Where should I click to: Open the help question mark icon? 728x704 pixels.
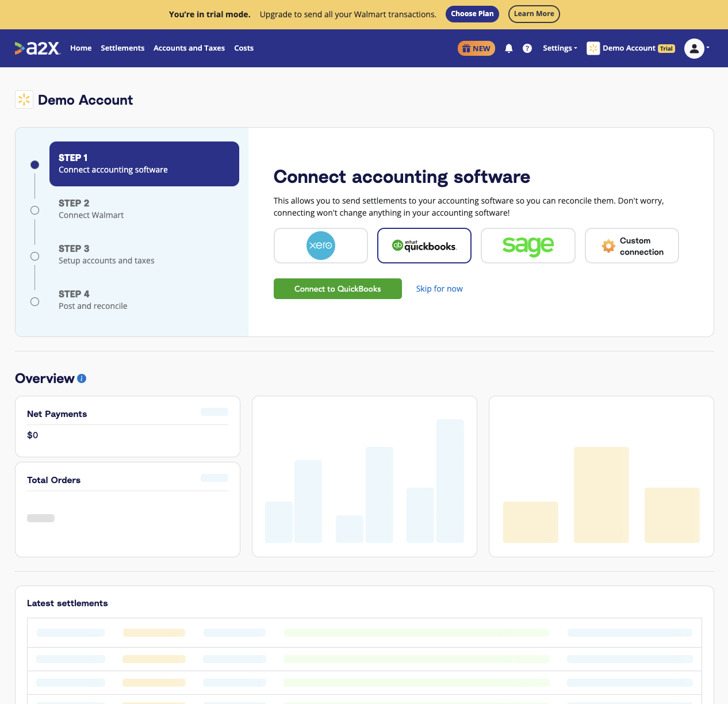point(527,48)
